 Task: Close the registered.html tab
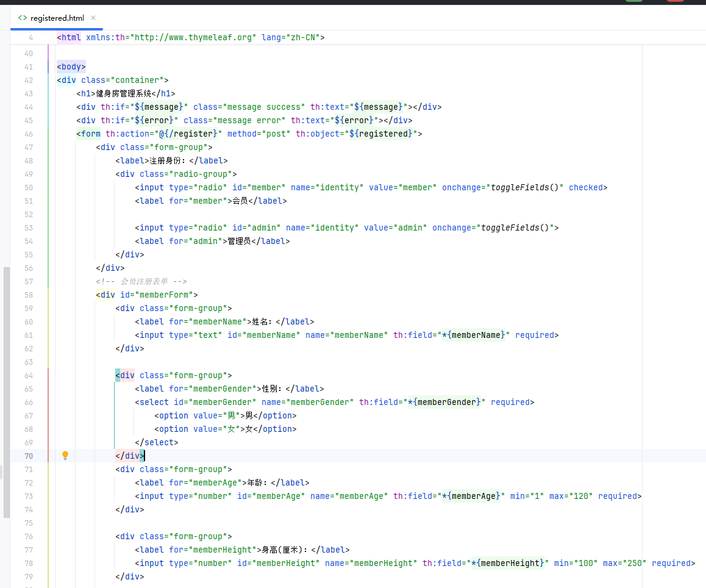tap(93, 18)
